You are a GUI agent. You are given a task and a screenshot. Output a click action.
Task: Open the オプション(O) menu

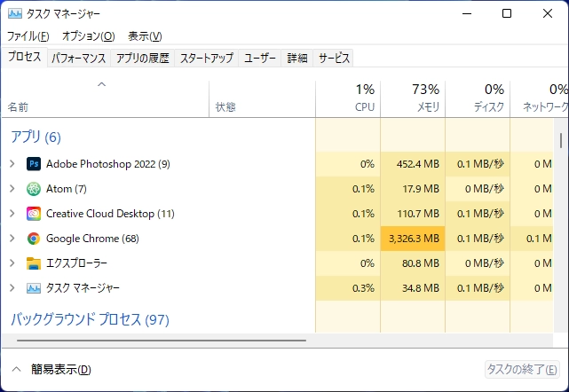pyautogui.click(x=89, y=36)
